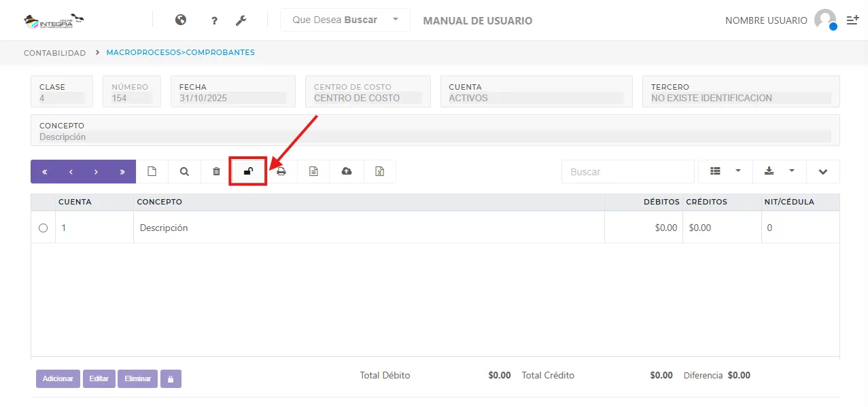Open the list view options dropdown
Viewport: 868px width, 407px height.
[725, 171]
